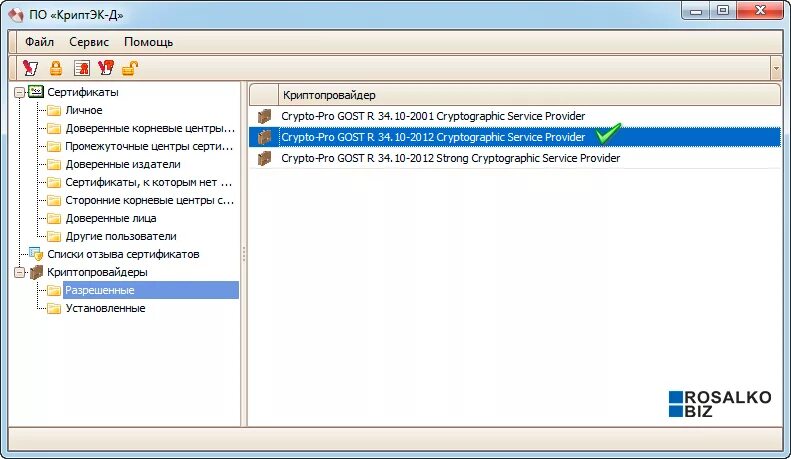
Task: Select the Доверенные лица folder
Action: pos(110,218)
